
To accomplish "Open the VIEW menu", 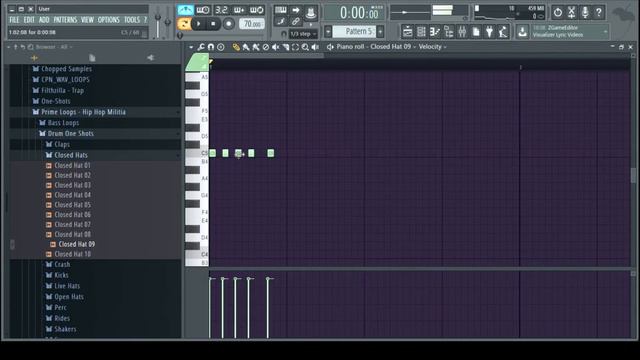I will pyautogui.click(x=87, y=20).
